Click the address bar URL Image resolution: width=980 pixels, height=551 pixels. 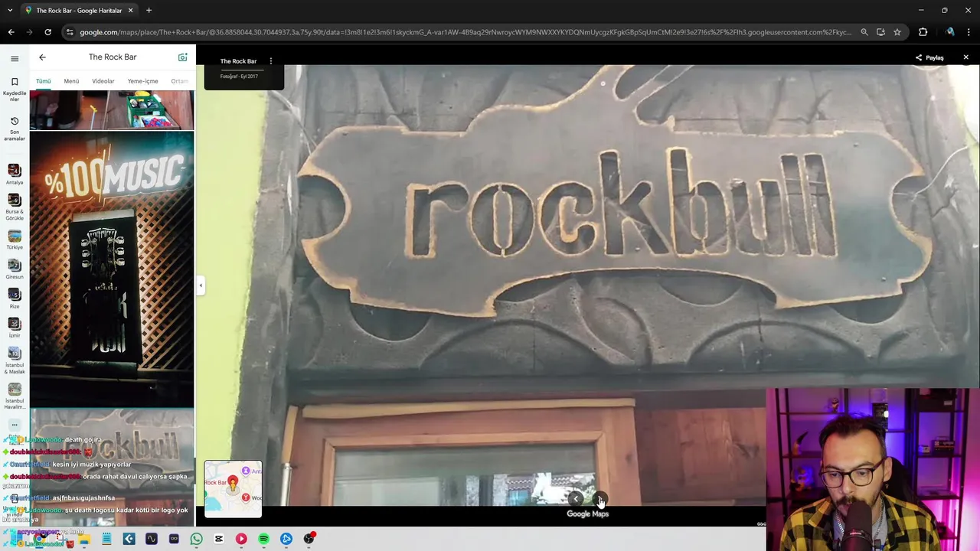click(x=465, y=32)
